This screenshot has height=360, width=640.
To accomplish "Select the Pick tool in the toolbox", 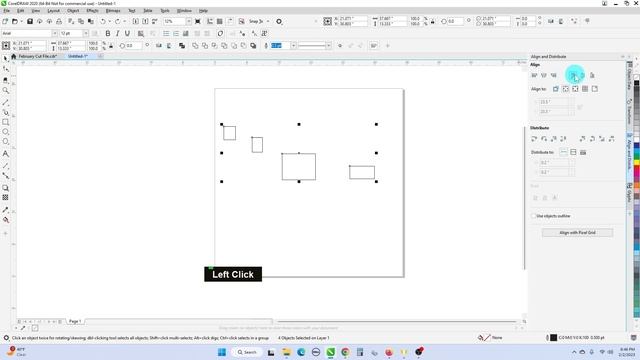I will tap(5, 58).
